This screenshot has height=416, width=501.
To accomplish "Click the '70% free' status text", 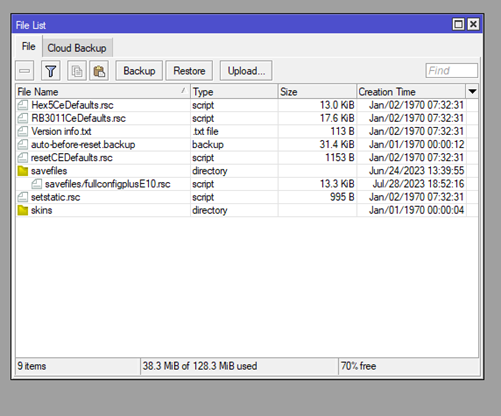I will point(358,366).
